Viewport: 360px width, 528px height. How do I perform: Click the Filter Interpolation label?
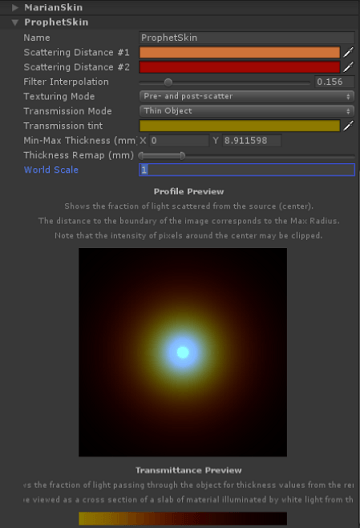pyautogui.click(x=66, y=82)
